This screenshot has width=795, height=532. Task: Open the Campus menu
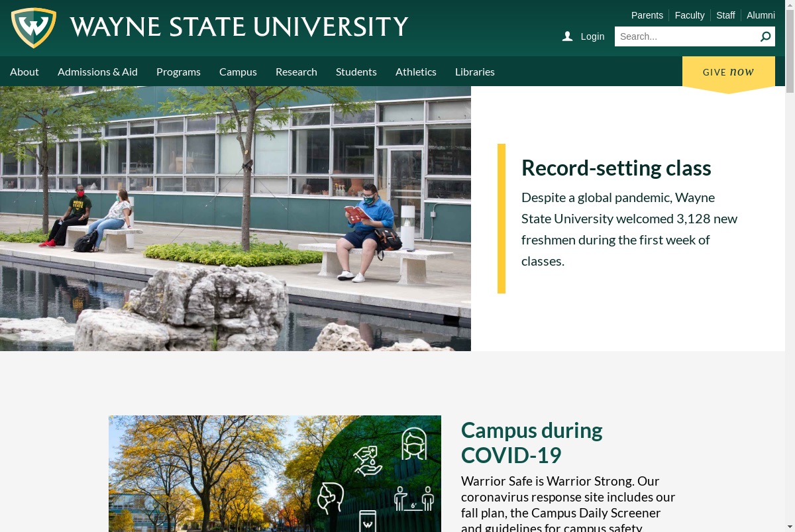coord(238,72)
